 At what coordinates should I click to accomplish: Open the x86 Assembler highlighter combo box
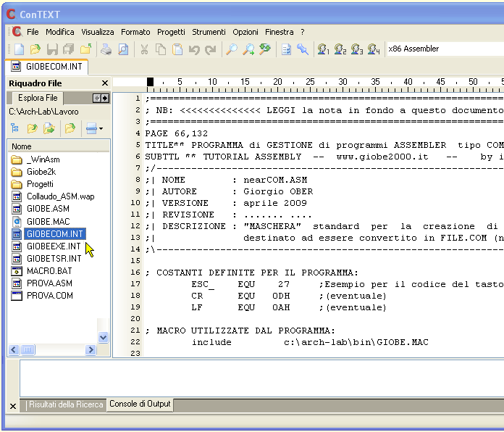(x=445, y=49)
